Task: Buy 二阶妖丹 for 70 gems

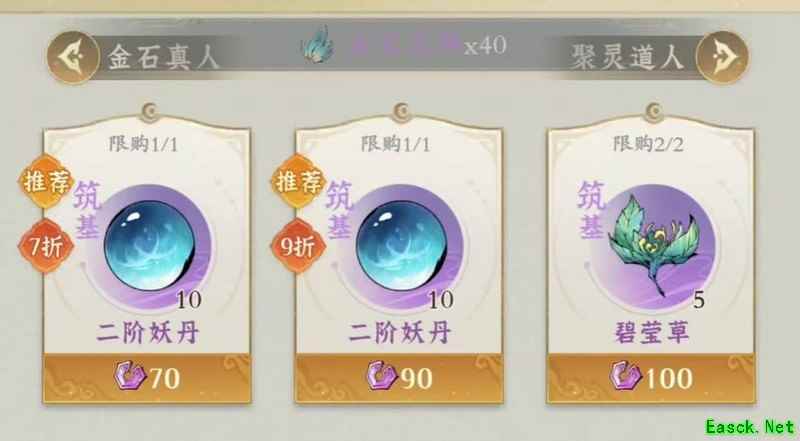Action: (147, 378)
